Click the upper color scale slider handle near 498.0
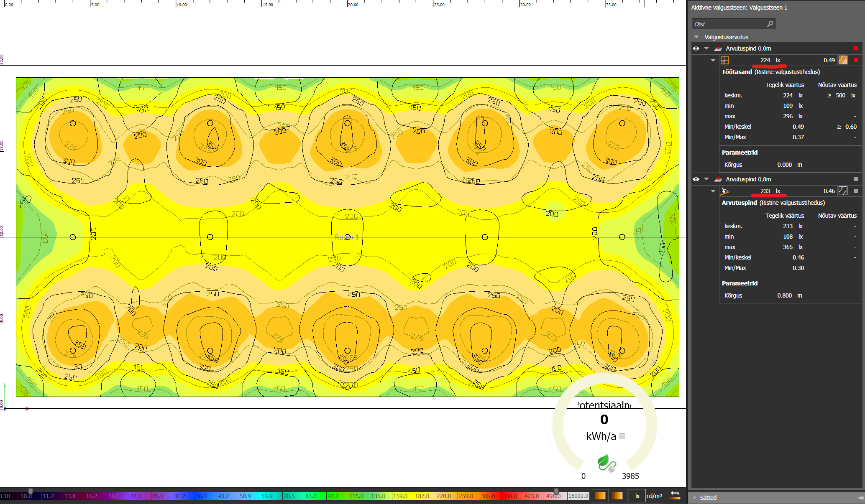The image size is (865, 504). (x=556, y=491)
